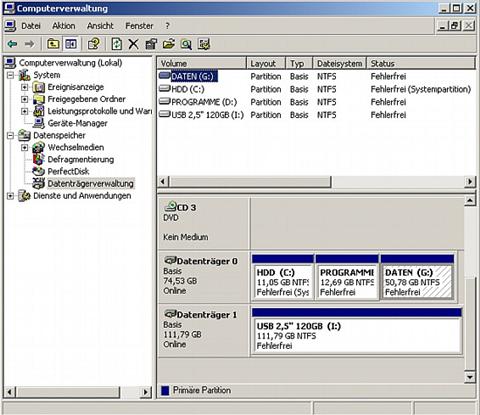
Task: Expand the Freigegebene Ordner node
Action: [x=24, y=99]
